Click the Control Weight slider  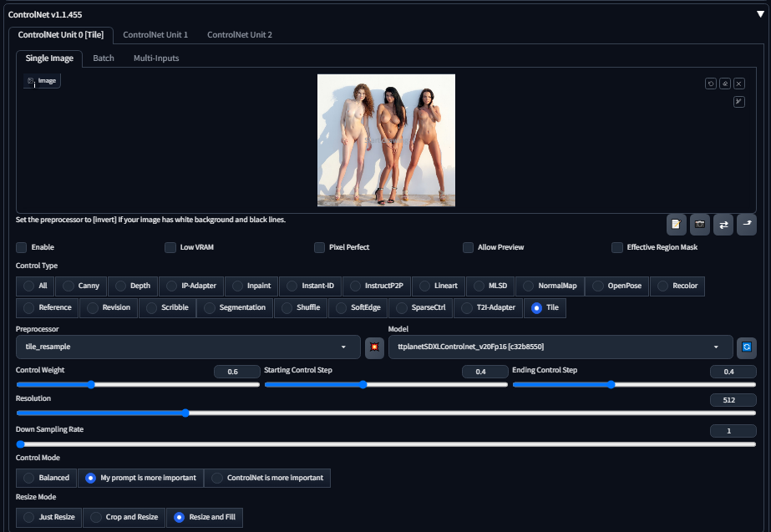138,384
